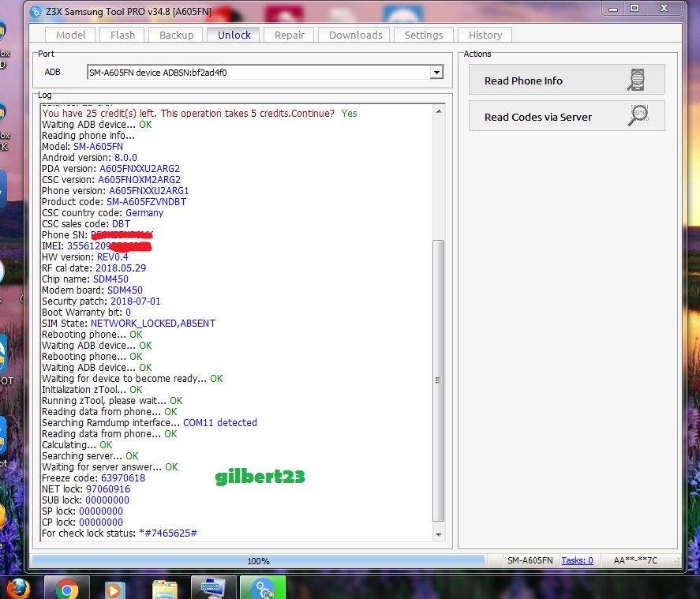The height and width of the screenshot is (599, 700).
Task: Select the Z3X tool taskbar icon
Action: point(263,588)
